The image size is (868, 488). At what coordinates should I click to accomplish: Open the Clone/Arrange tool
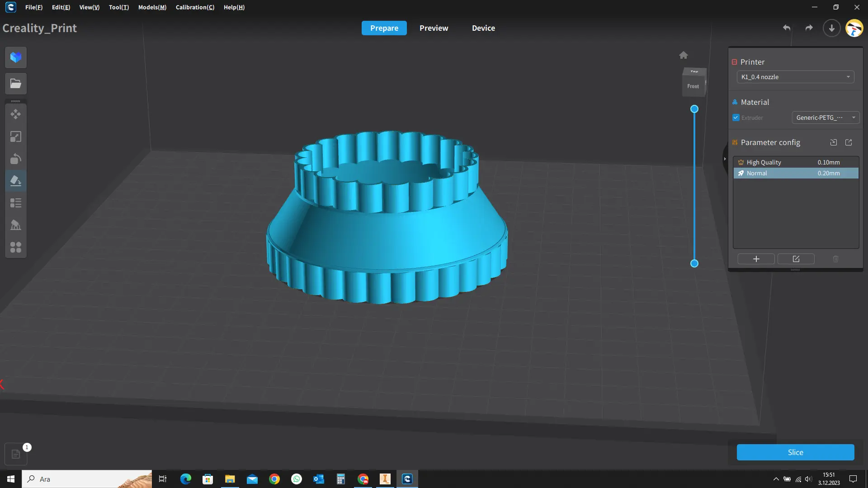(16, 247)
